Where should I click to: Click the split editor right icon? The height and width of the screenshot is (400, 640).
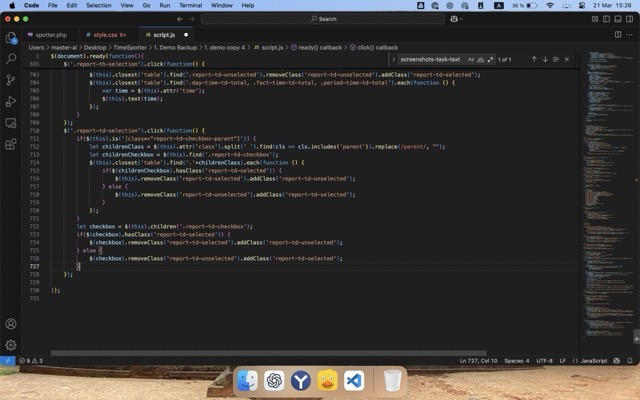click(617, 34)
